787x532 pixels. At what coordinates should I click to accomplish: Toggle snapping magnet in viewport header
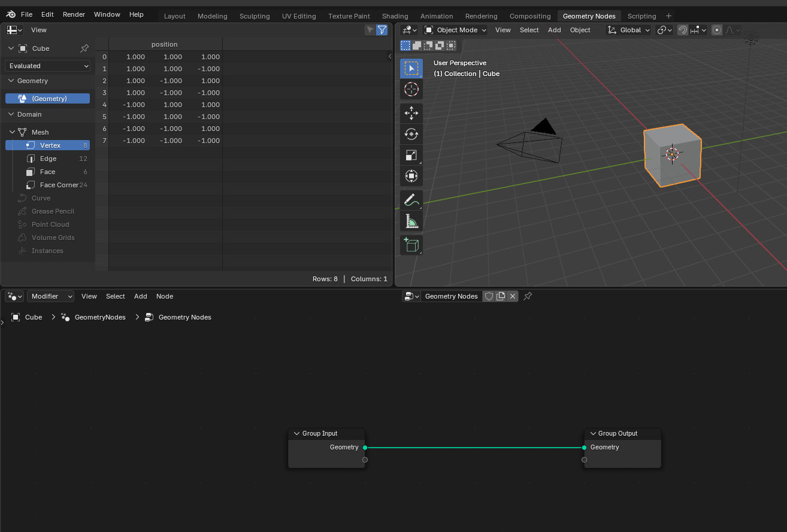click(x=683, y=30)
